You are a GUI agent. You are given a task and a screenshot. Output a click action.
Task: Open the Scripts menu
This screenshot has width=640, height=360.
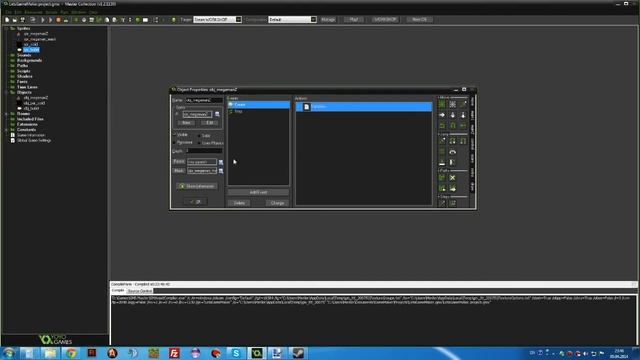click(51, 12)
